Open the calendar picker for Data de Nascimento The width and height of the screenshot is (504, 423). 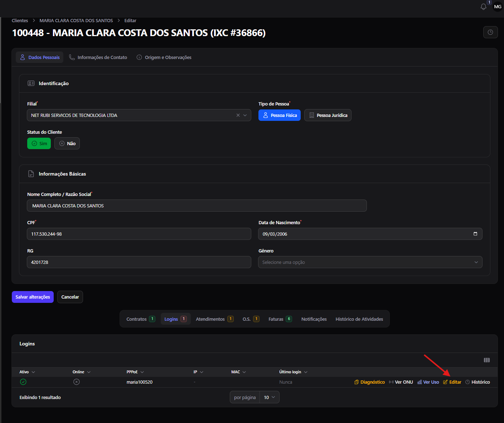point(475,234)
